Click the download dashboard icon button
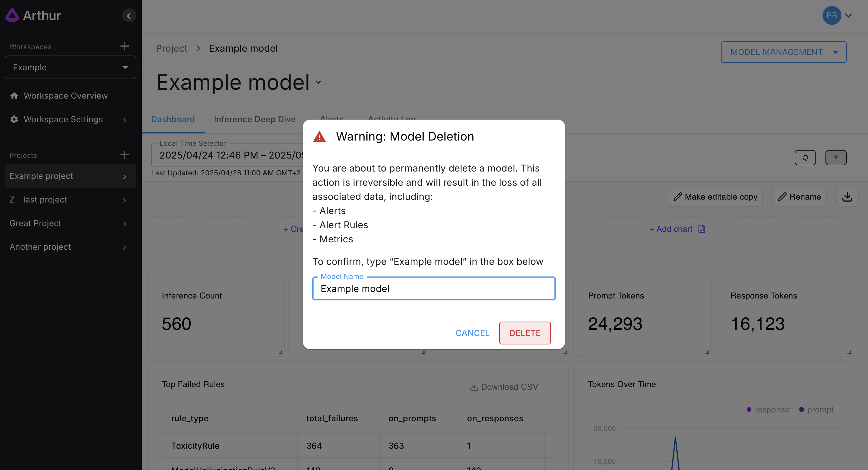 (x=847, y=197)
